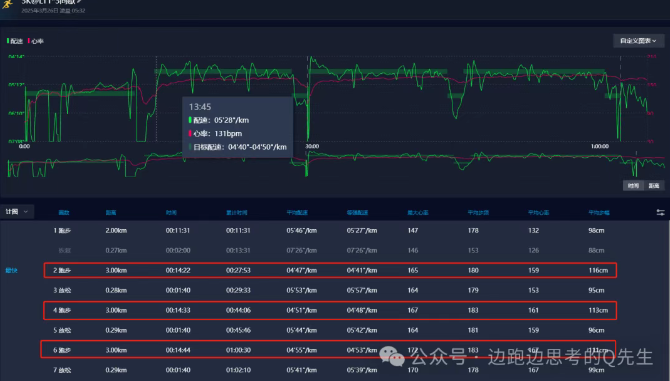Click the 01:02:10 cumulative time cell

coord(238,370)
